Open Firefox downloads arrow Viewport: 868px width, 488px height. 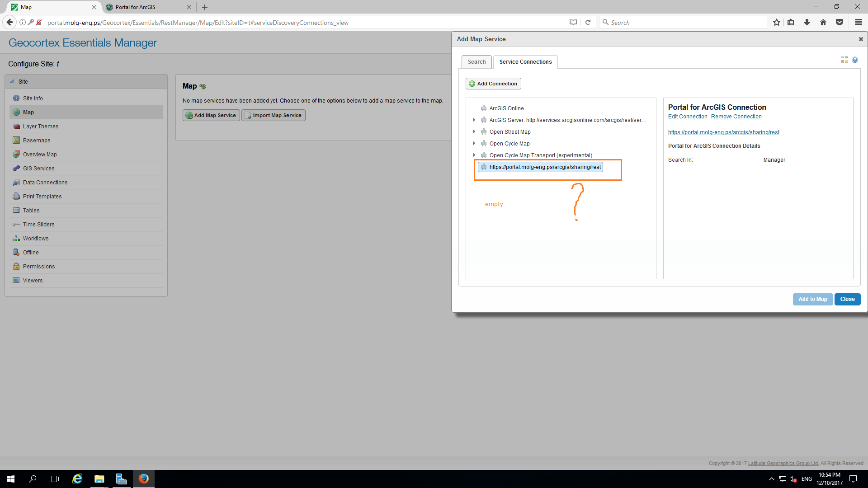tap(807, 22)
